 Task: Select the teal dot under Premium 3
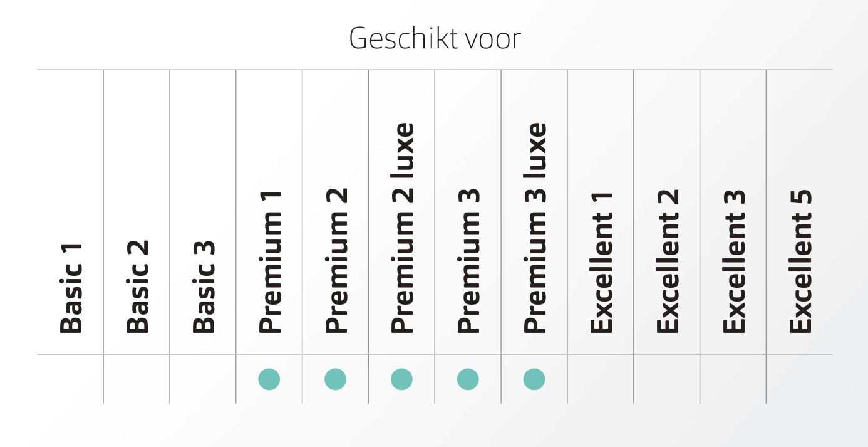coord(468,379)
